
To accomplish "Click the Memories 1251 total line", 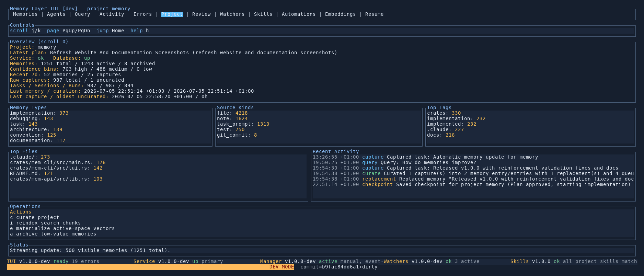I will pos(82,64).
